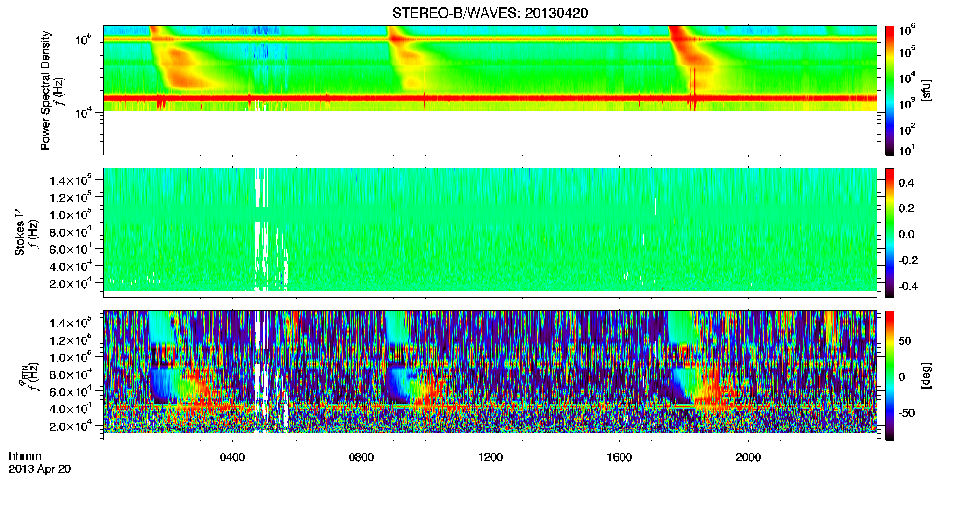The height and width of the screenshot is (505, 980).
Task: Click the Stokes V color bar
Action: click(890, 233)
